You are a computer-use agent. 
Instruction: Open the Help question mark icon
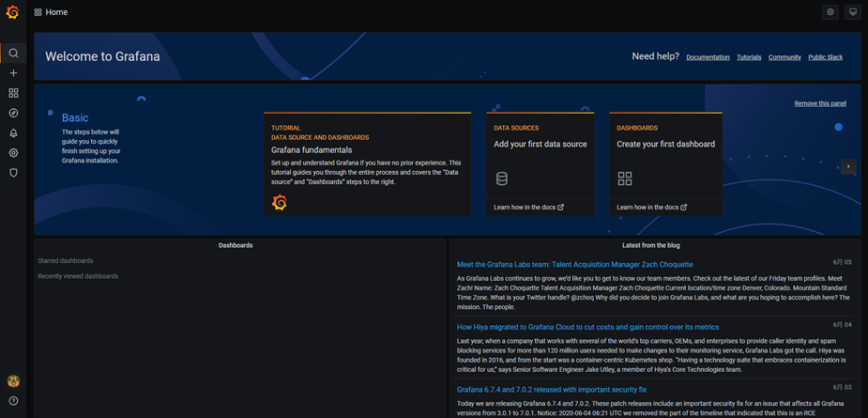[x=13, y=401]
